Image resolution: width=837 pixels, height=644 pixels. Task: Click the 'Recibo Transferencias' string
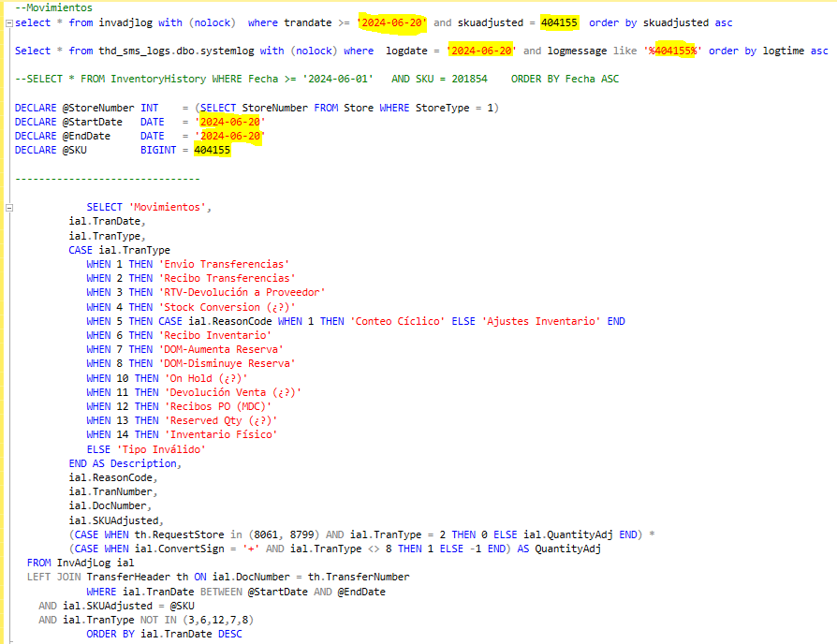227,278
